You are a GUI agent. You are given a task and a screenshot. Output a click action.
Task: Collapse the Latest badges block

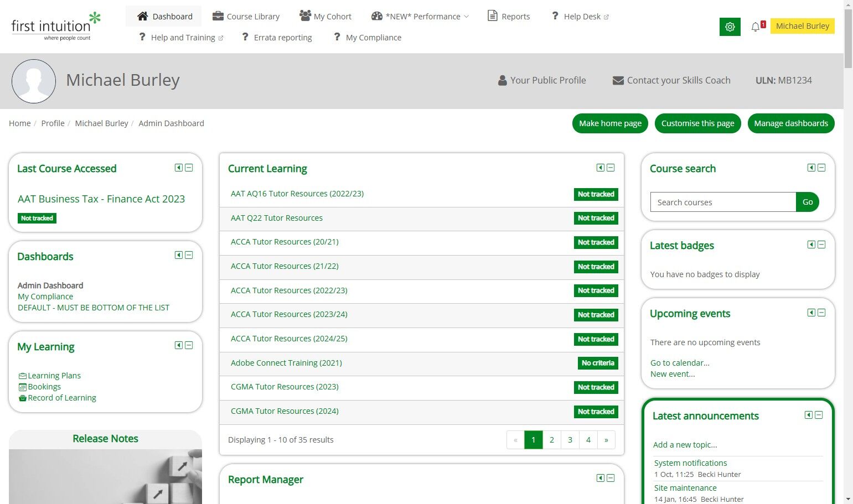[x=821, y=245]
